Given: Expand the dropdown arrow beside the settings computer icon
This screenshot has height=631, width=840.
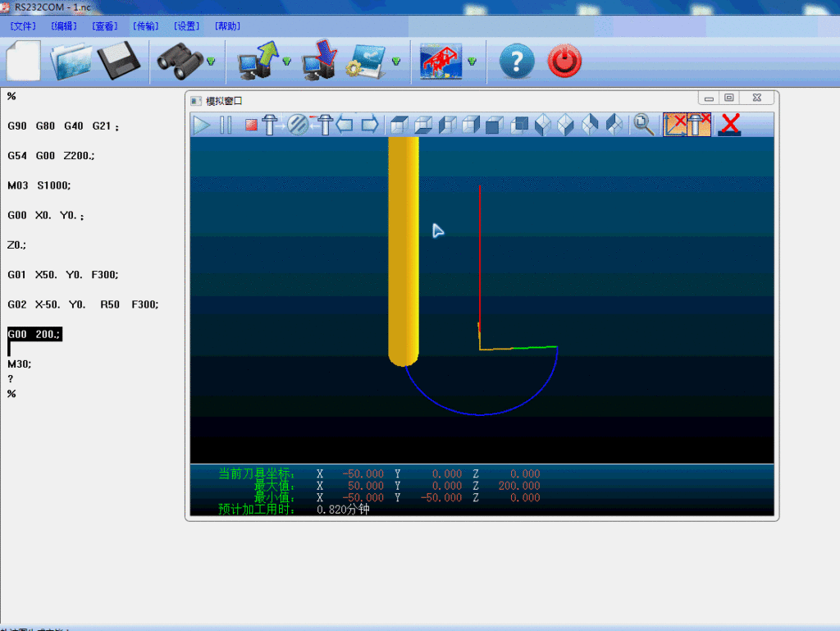Looking at the screenshot, I should [396, 62].
